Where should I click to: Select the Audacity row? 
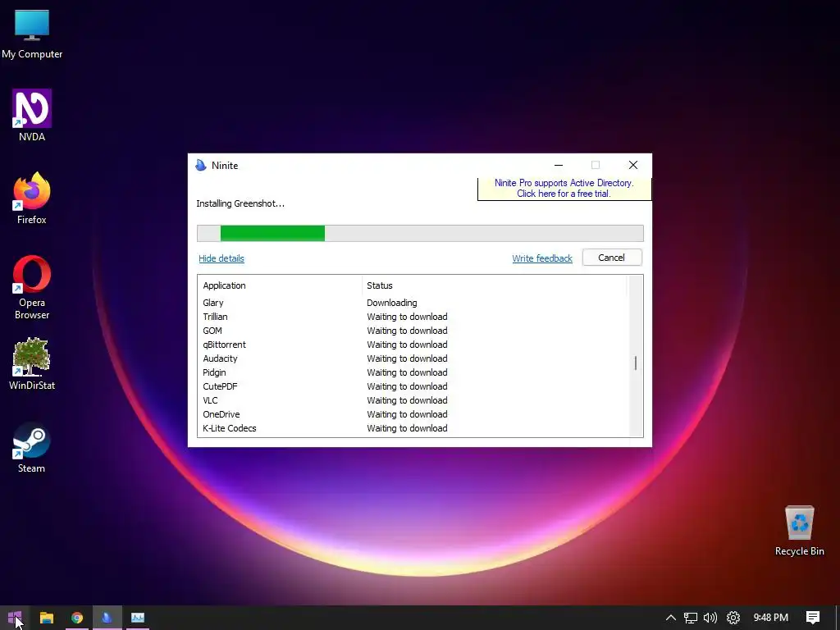click(413, 358)
